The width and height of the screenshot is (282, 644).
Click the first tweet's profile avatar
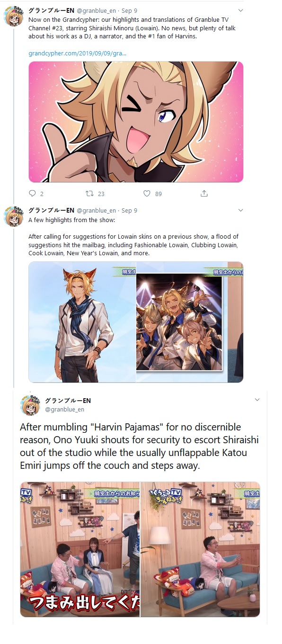coord(14,17)
